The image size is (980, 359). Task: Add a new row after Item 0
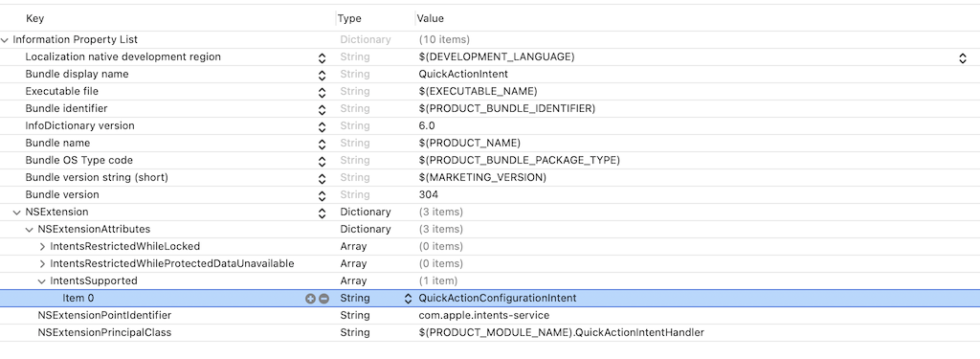tap(310, 299)
